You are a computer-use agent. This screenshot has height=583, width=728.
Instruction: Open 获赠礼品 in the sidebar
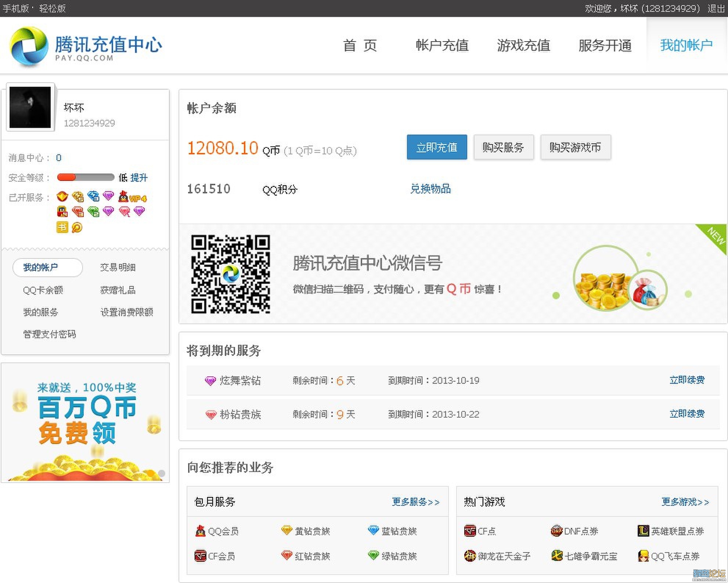coord(118,290)
